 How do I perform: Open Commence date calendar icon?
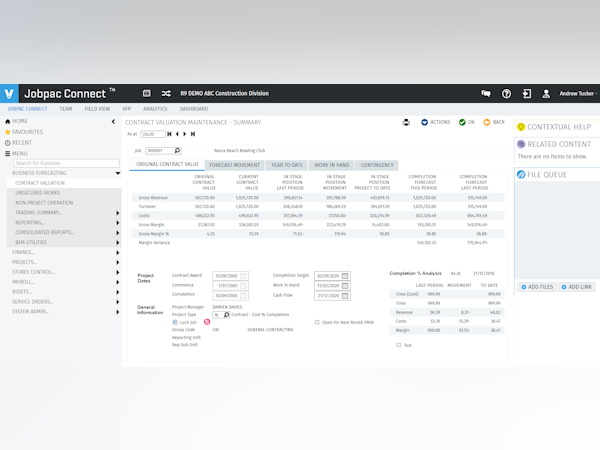coord(243,286)
